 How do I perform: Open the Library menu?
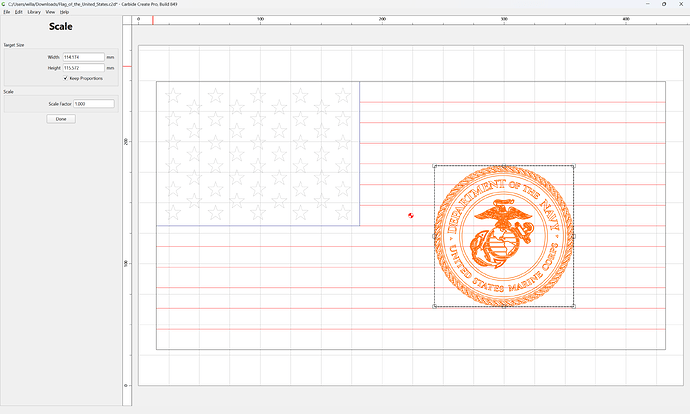pyautogui.click(x=34, y=12)
